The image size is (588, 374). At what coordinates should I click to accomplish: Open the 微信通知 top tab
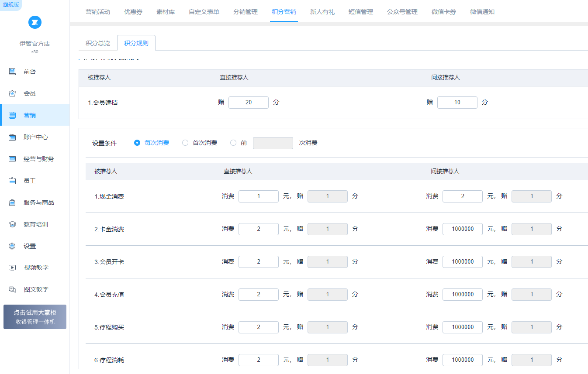coord(482,12)
